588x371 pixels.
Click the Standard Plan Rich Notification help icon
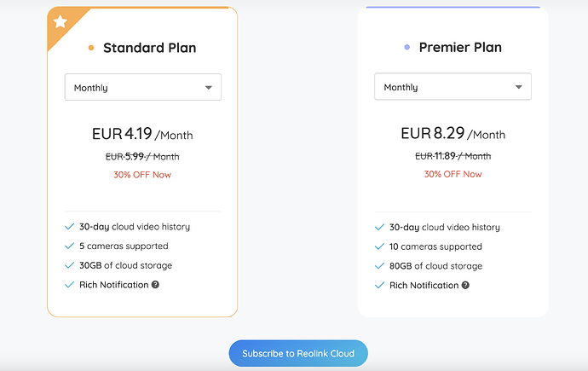155,285
